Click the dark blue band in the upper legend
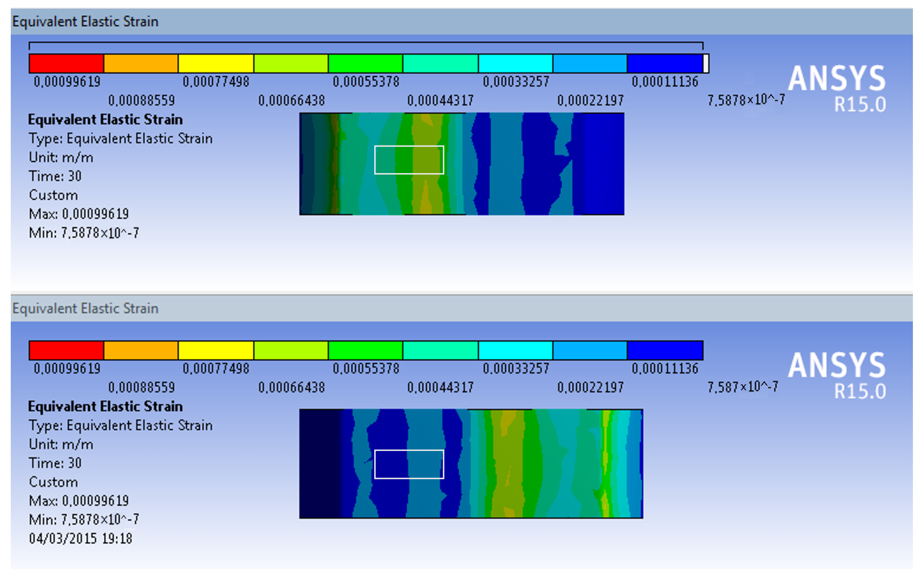The height and width of the screenshot is (582, 924). [x=665, y=64]
